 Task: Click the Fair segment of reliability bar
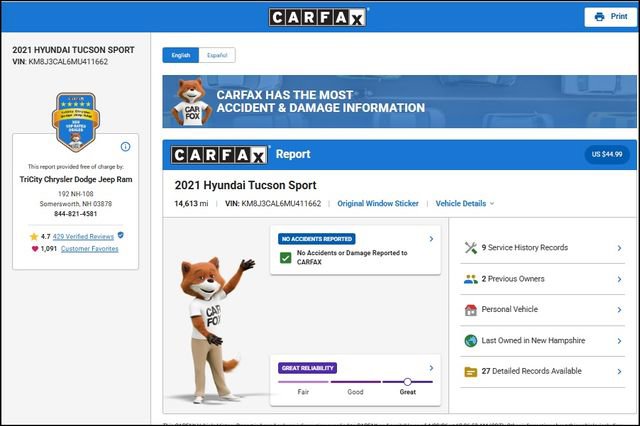click(x=303, y=382)
